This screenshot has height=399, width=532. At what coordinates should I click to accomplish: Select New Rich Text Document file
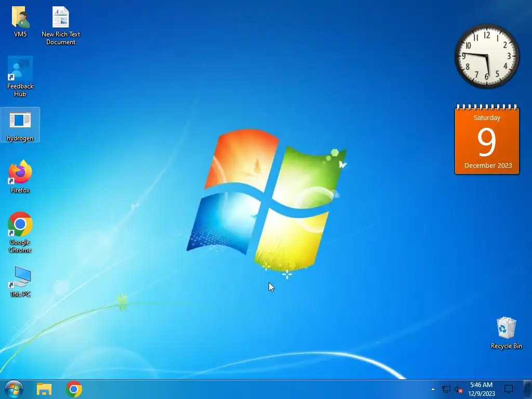[x=61, y=26]
